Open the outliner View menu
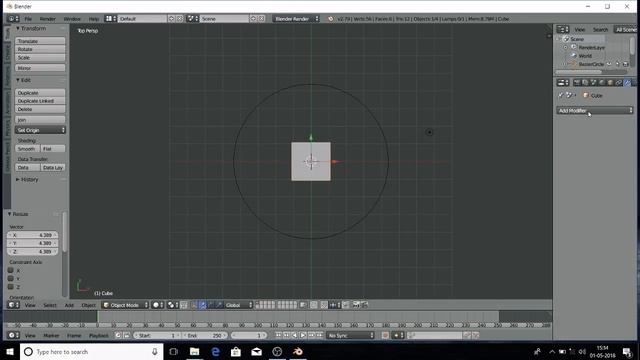 click(x=580, y=29)
